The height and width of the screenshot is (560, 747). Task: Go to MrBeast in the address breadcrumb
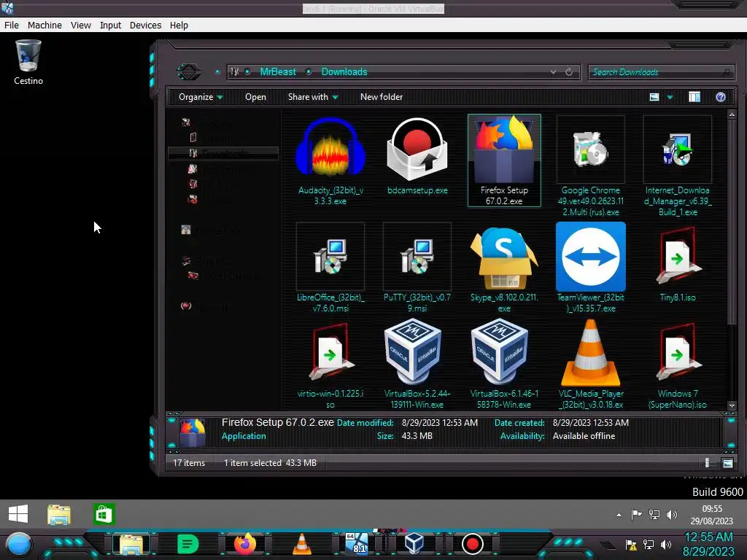coord(278,72)
